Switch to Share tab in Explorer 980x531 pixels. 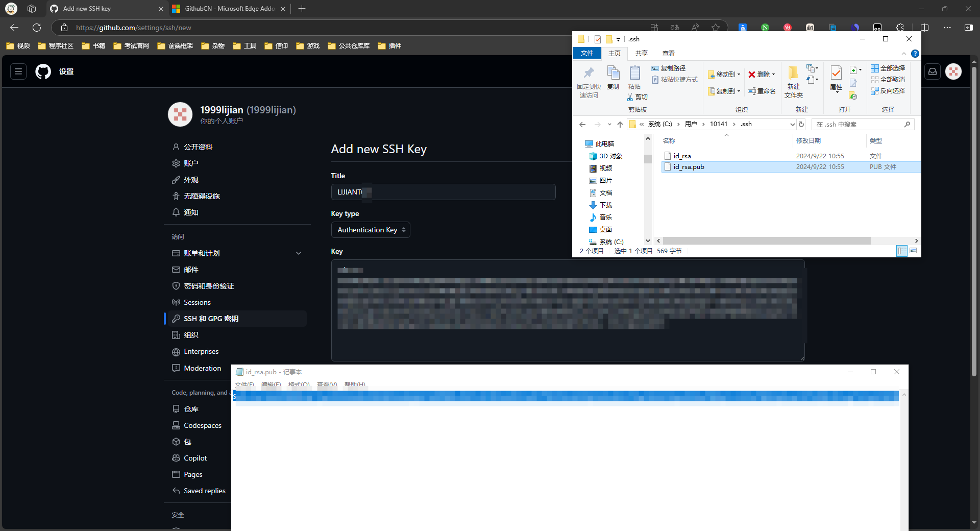click(642, 53)
